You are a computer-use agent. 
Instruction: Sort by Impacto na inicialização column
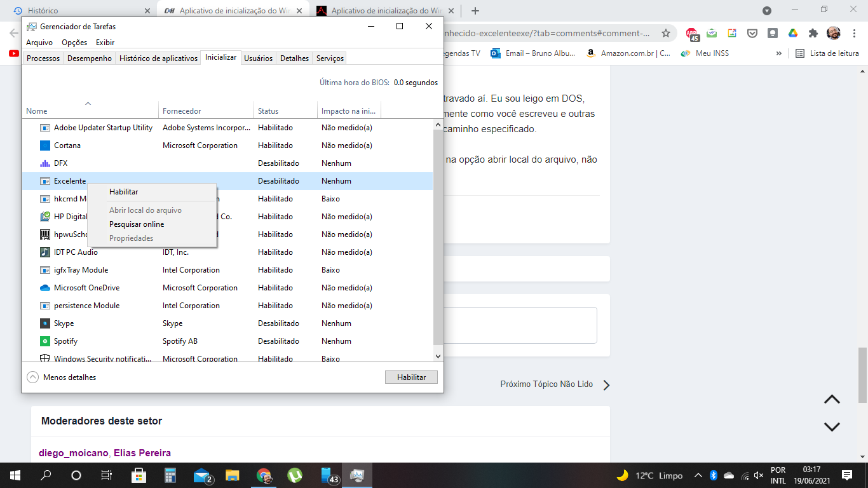(349, 111)
